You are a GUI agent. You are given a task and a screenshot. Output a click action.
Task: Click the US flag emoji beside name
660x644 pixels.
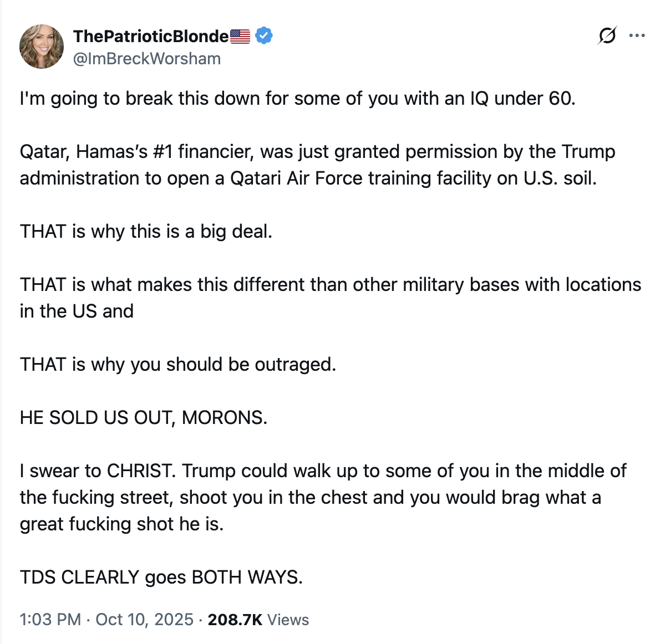tap(240, 37)
